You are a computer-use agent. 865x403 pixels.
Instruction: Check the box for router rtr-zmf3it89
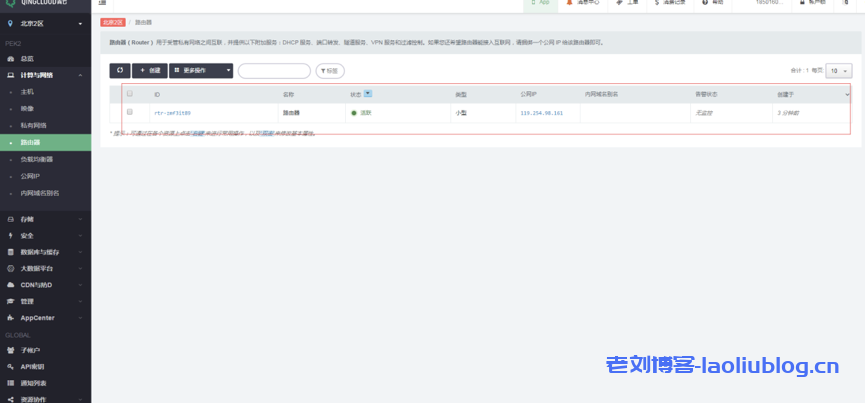[x=129, y=112]
